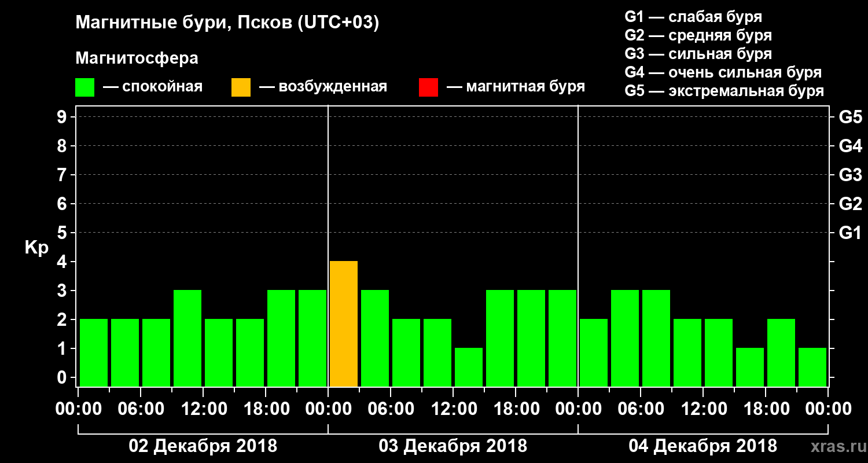This screenshot has width=868, height=463.
Task: Click the '— возбужденная' legend label
Action: click(323, 87)
